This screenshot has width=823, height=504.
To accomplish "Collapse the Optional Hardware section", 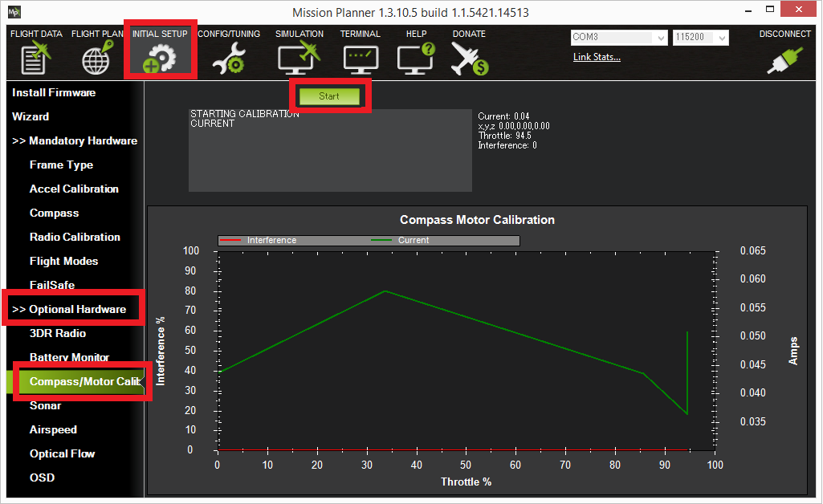I will (69, 309).
